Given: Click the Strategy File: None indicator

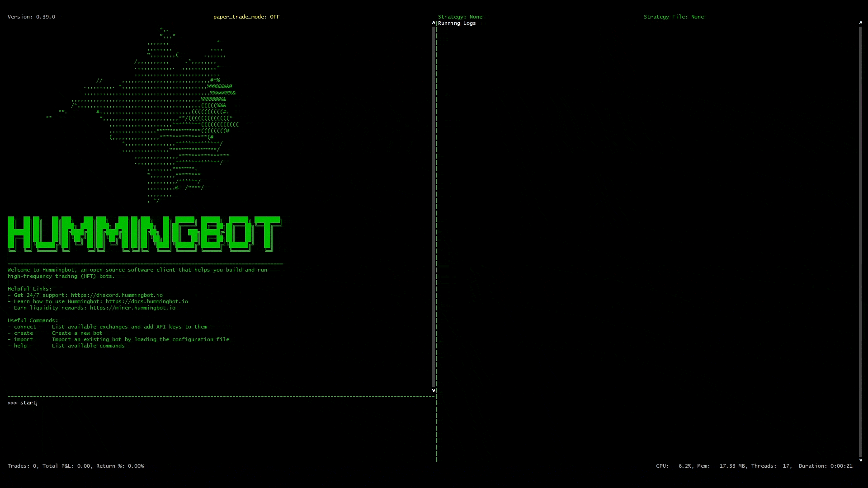Looking at the screenshot, I should [x=674, y=17].
